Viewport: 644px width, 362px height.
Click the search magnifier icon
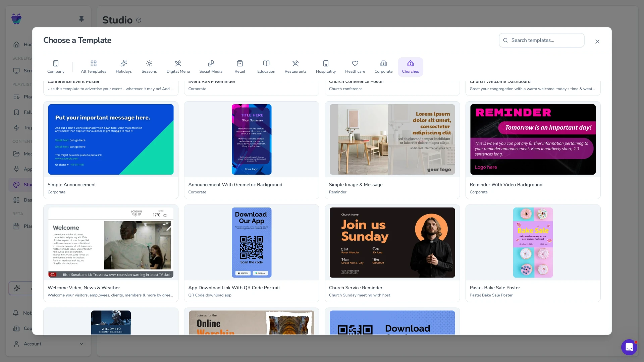click(x=505, y=40)
